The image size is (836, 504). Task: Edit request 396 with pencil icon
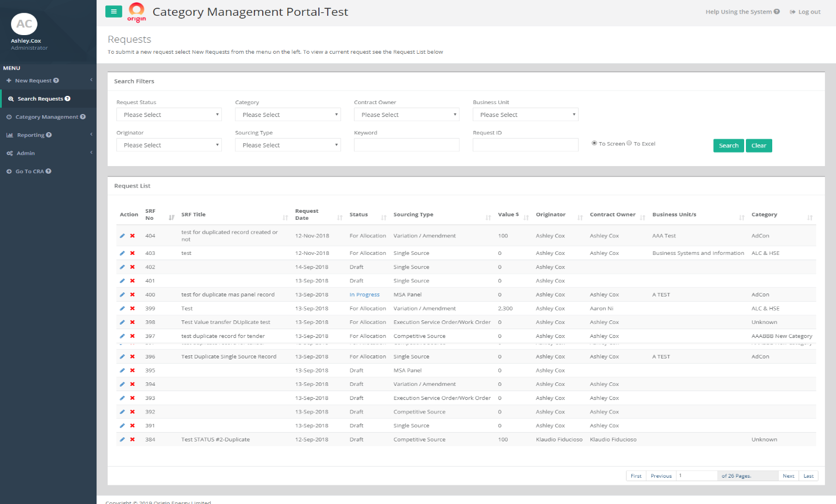point(122,357)
